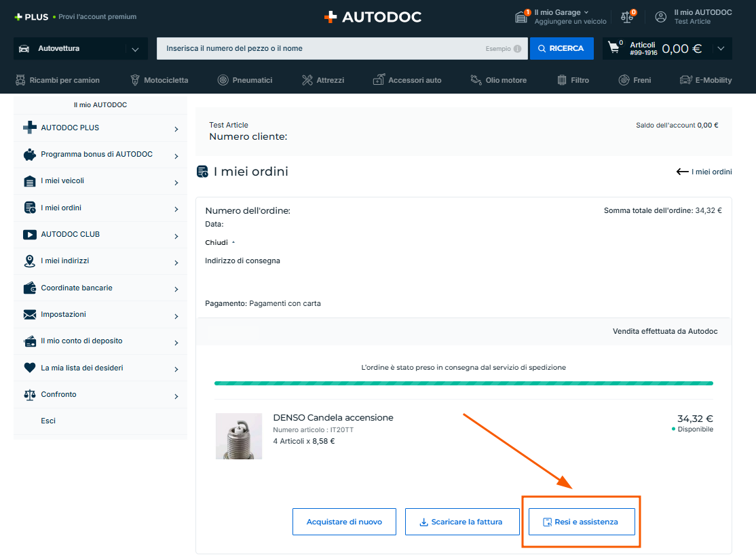Click Scaricare la fattura button
This screenshot has width=756, height=557.
[x=461, y=522]
